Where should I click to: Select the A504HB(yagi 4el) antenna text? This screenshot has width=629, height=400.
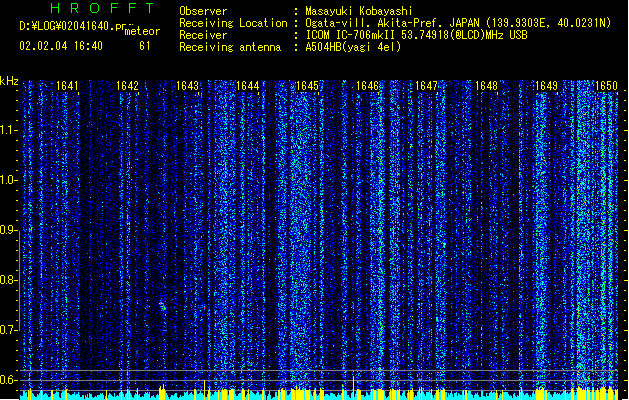pyautogui.click(x=353, y=47)
